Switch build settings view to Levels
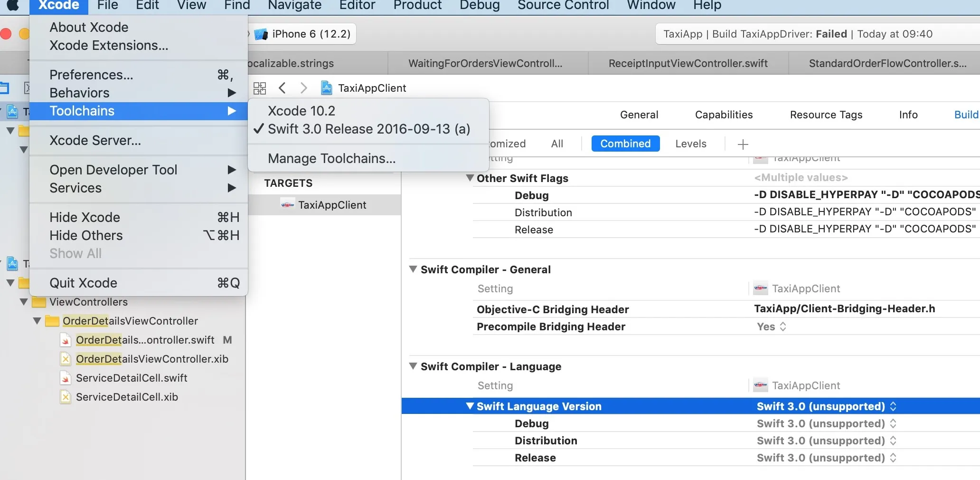 coord(691,144)
